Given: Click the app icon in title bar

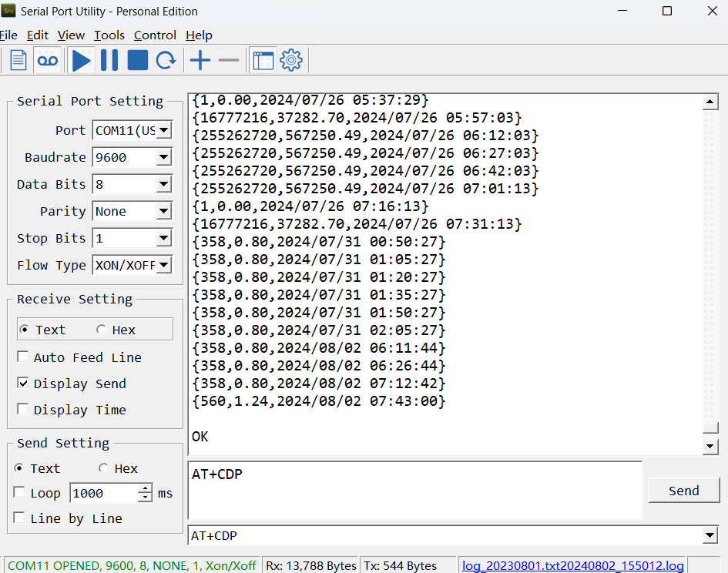Looking at the screenshot, I should [8, 11].
